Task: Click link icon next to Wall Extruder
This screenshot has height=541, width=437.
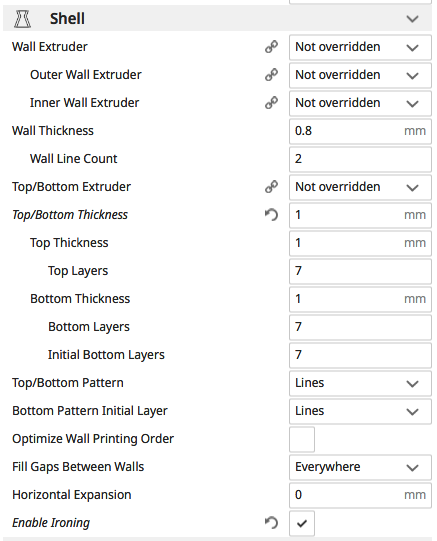Action: (x=271, y=47)
